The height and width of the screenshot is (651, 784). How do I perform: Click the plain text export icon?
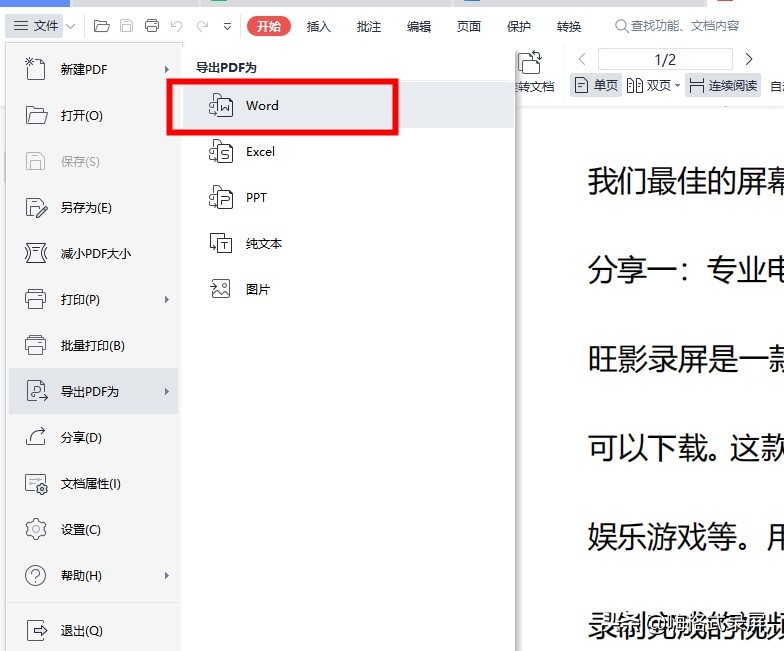[220, 244]
